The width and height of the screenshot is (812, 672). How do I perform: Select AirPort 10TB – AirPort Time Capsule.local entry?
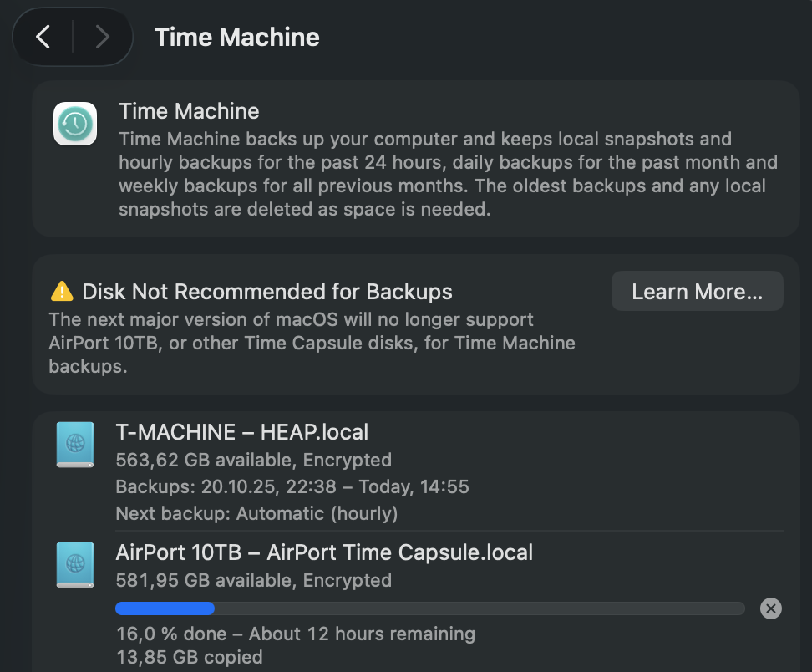click(x=324, y=552)
